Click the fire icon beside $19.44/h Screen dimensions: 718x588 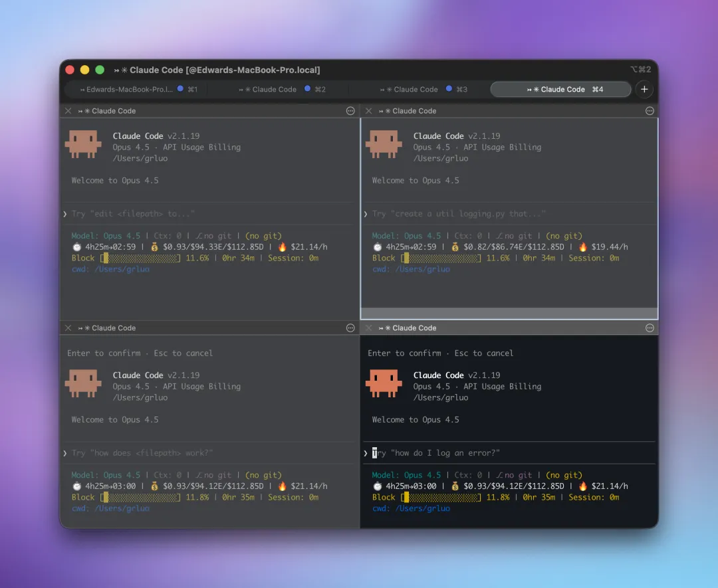point(582,247)
